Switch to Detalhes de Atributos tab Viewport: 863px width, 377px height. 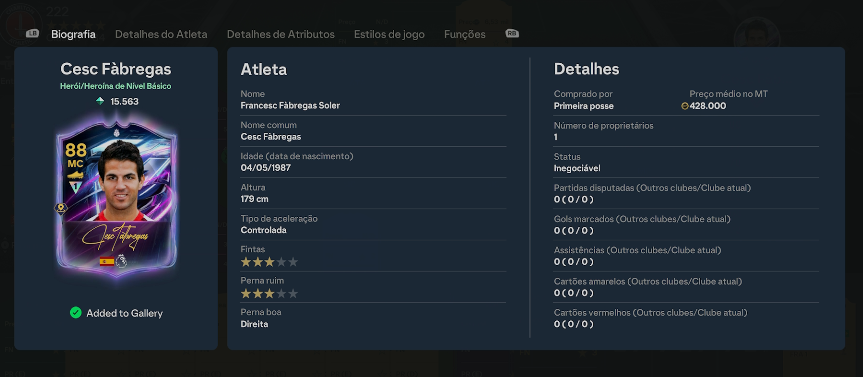[x=281, y=34]
